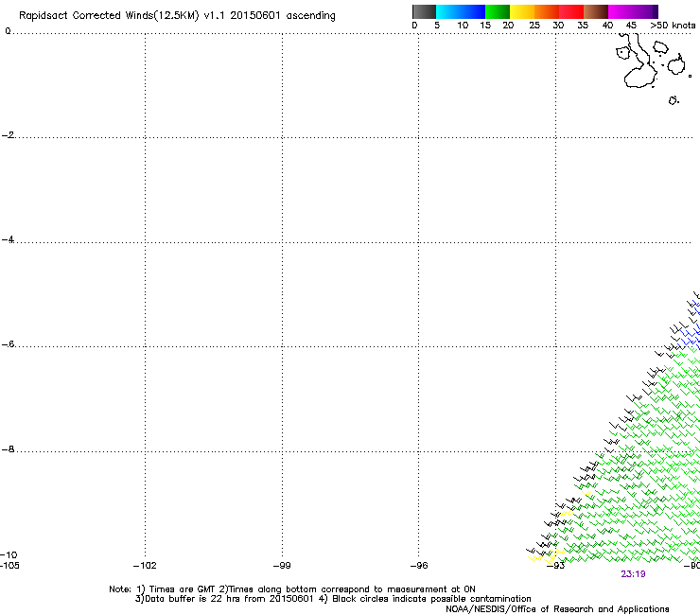Select the cyan-blue 5-15 knots color band
The image size is (700, 615).
[x=461, y=11]
